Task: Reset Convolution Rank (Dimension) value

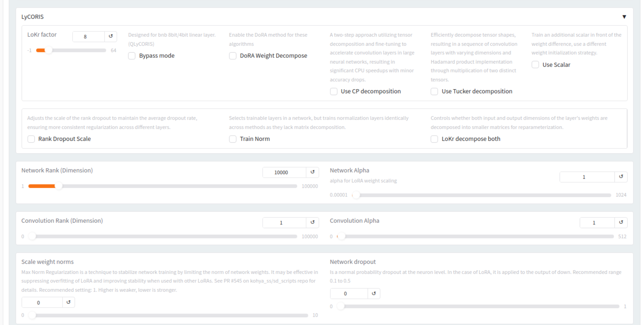Action: pos(312,222)
